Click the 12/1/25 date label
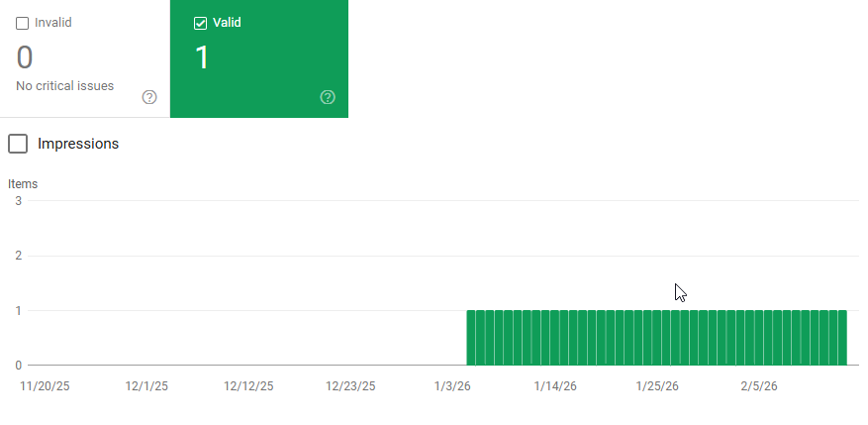This screenshot has width=868, height=425. pyautogui.click(x=146, y=385)
